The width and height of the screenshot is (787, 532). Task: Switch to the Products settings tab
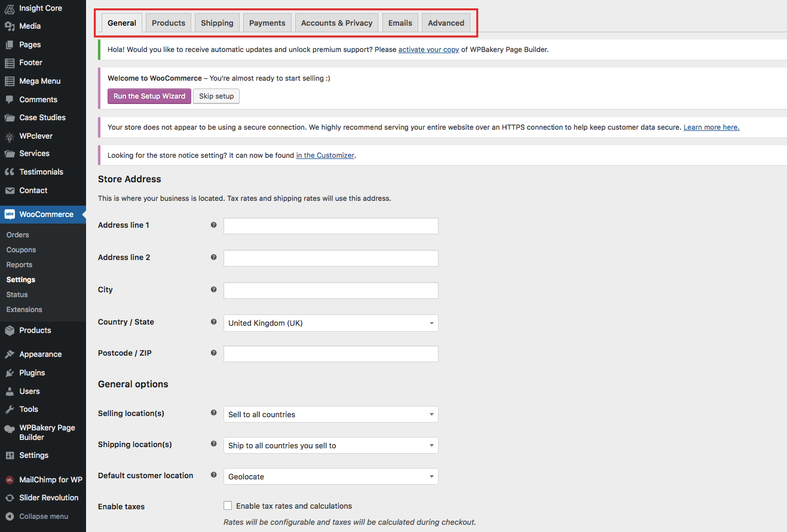[169, 23]
